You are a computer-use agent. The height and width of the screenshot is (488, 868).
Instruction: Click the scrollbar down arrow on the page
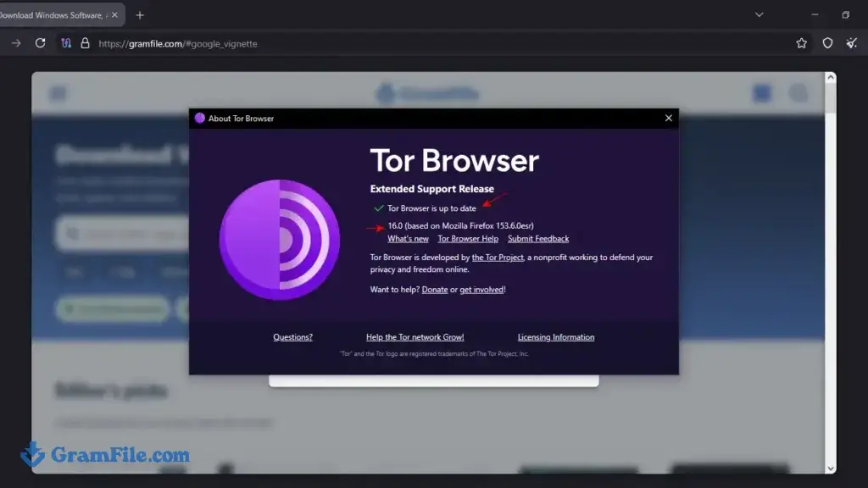(831, 468)
